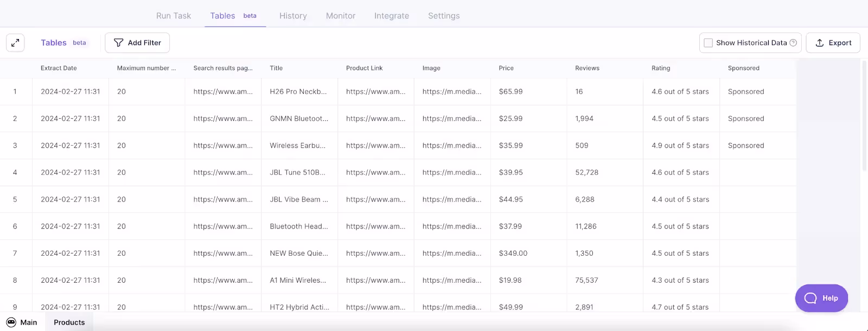
Task: Click the expand table fullscreen icon
Action: pyautogui.click(x=15, y=43)
